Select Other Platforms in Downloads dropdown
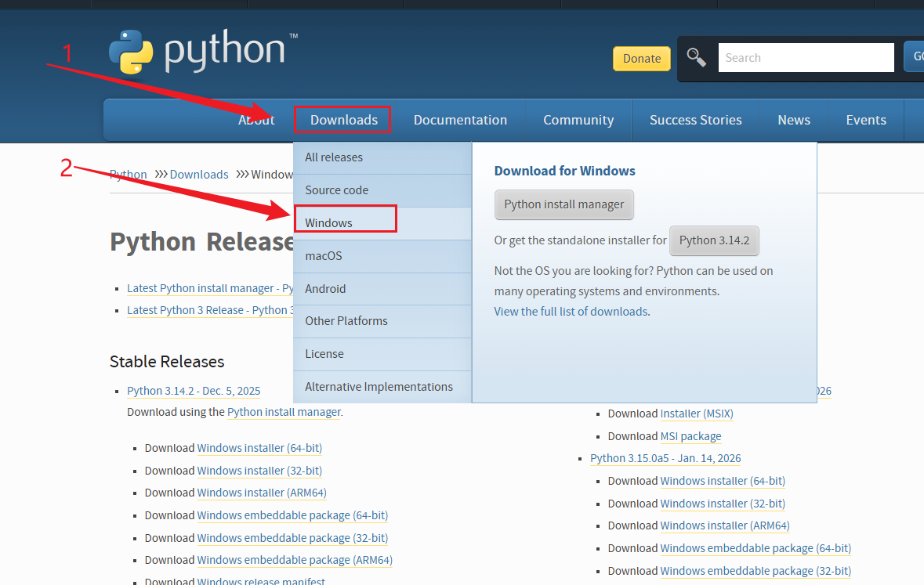Image resolution: width=924 pixels, height=585 pixels. (x=382, y=321)
